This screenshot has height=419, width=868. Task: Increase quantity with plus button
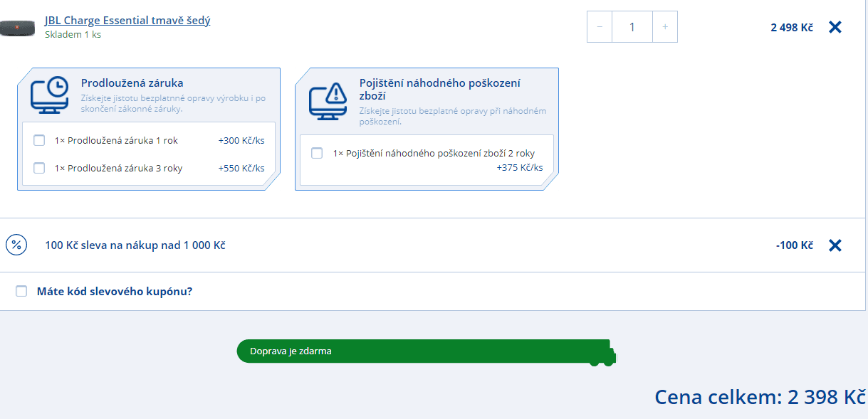[665, 27]
